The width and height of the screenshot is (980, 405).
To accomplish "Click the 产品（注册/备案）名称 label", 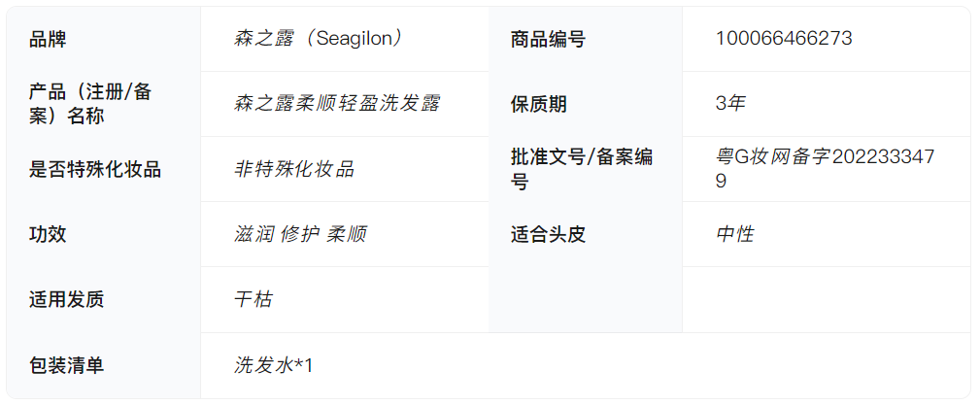I will [90, 104].
